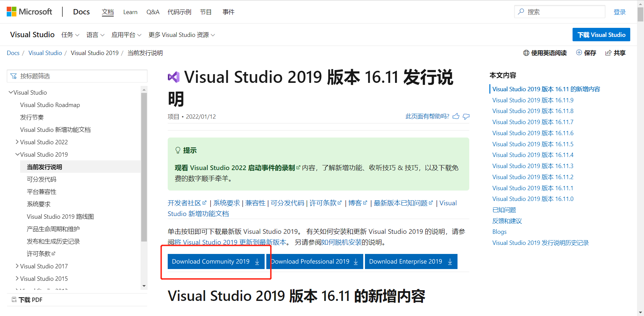
Task: Click download arrow on Enterprise 2019 button
Action: tap(450, 262)
